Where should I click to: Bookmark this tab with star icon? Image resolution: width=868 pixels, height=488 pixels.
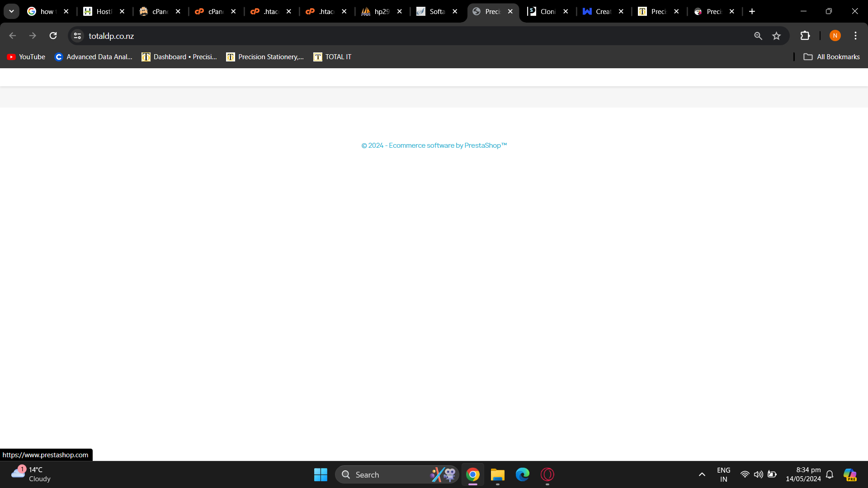click(776, 36)
